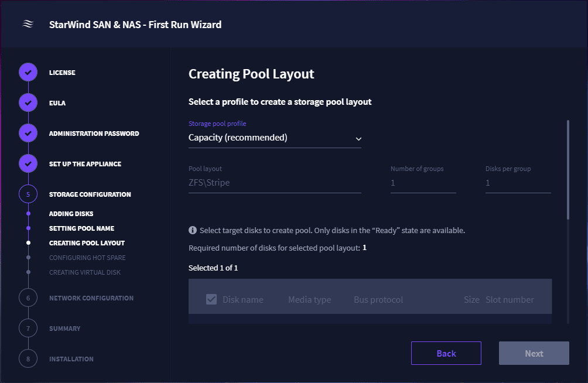Click the Set Up the Appliance checkmark circle
Viewport: 588px width, 383px height.
click(28, 163)
